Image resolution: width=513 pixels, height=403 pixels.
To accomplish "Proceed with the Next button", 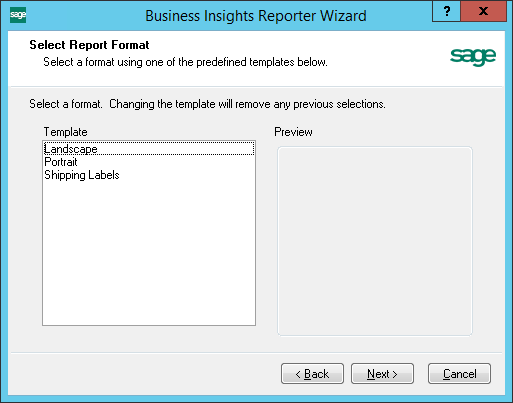I will tap(382, 374).
